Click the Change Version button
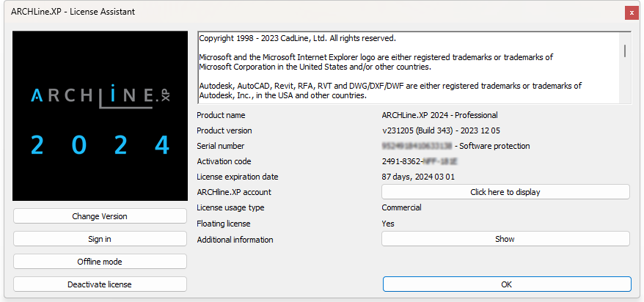This screenshot has width=644, height=302. [100, 216]
